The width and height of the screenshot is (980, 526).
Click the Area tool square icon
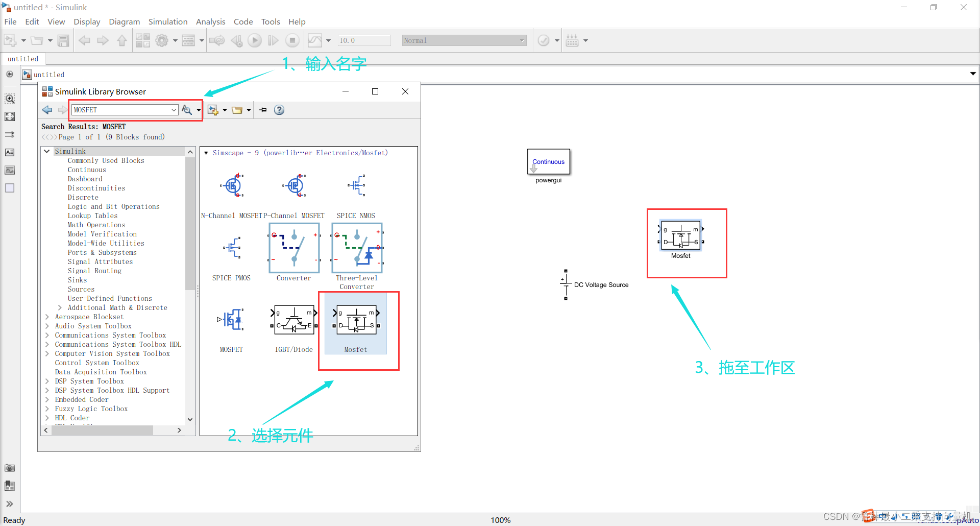pos(10,188)
